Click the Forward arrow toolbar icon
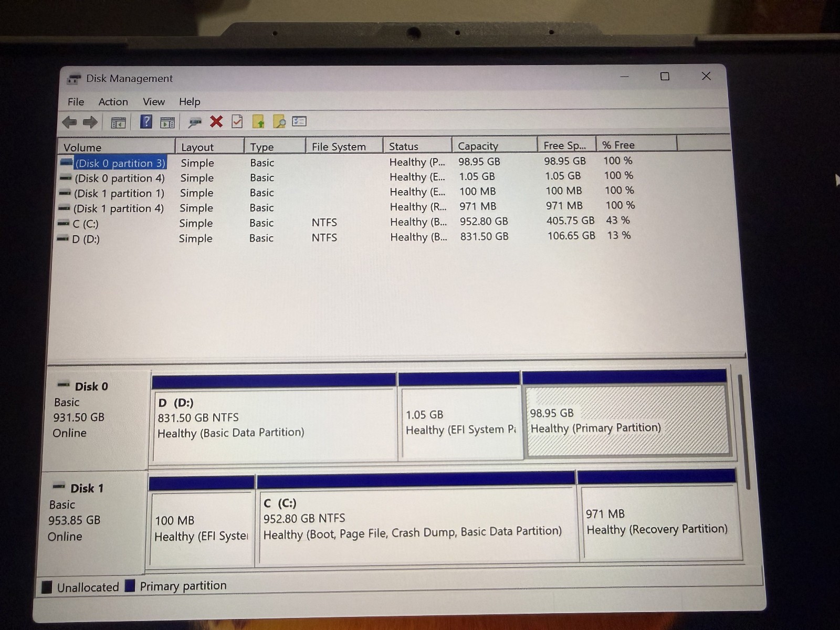The image size is (840, 630). (x=90, y=123)
